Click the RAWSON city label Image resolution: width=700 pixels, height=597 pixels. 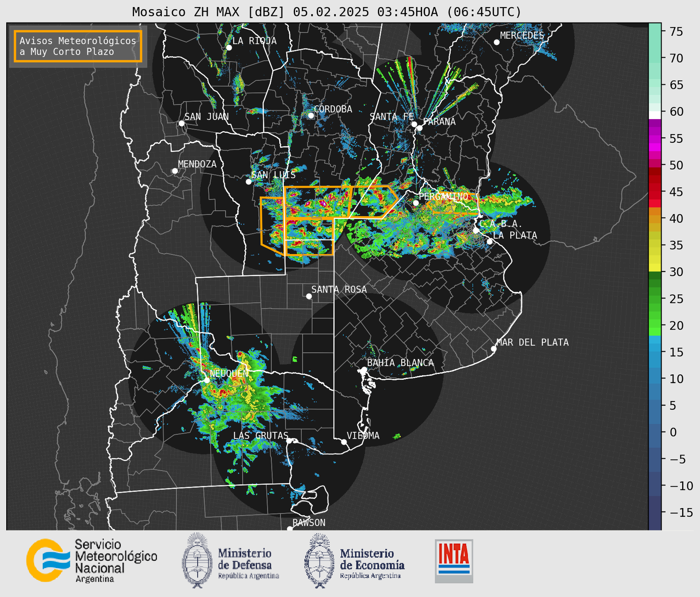309,523
